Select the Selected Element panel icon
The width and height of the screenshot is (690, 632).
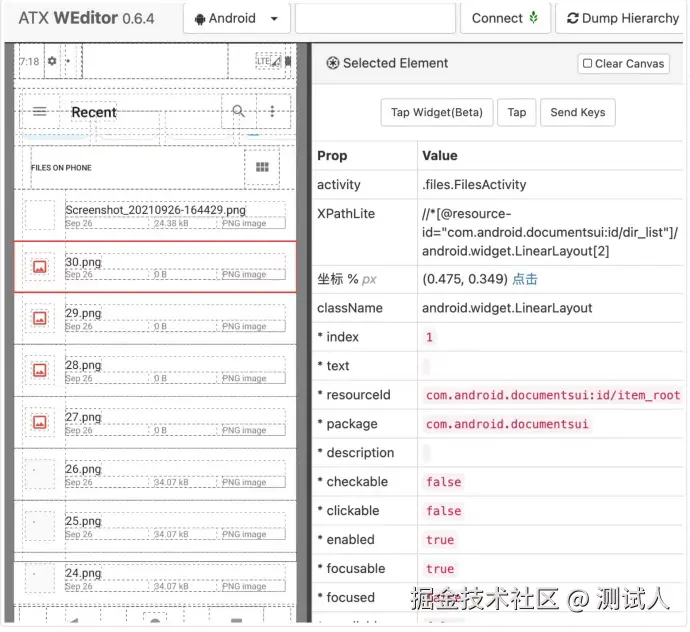[x=333, y=63]
